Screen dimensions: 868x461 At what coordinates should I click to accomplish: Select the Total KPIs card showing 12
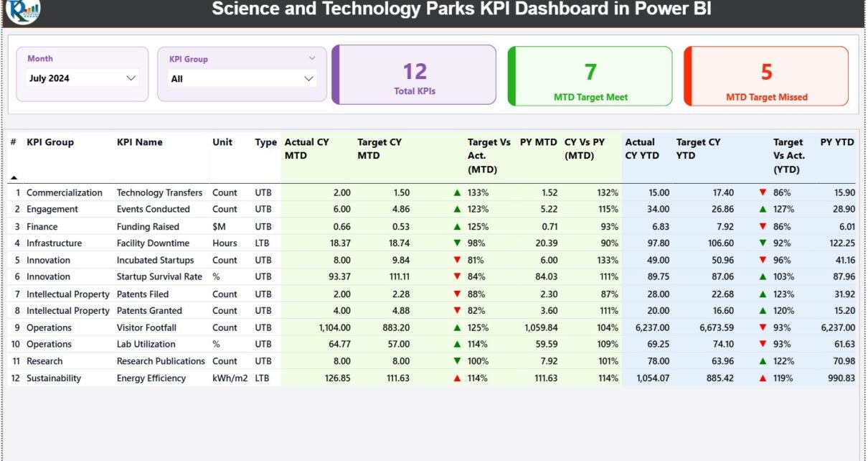(x=415, y=75)
